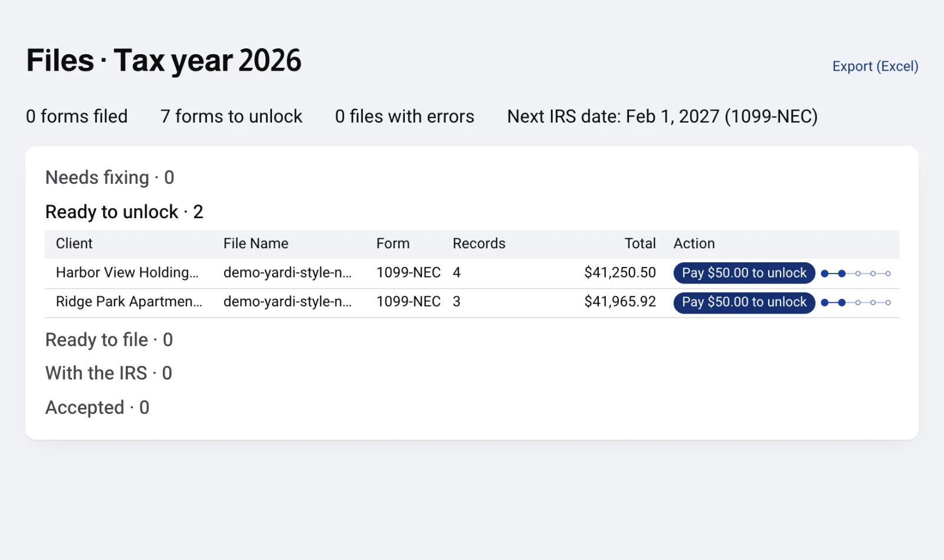Click the Client column header

coord(74,243)
